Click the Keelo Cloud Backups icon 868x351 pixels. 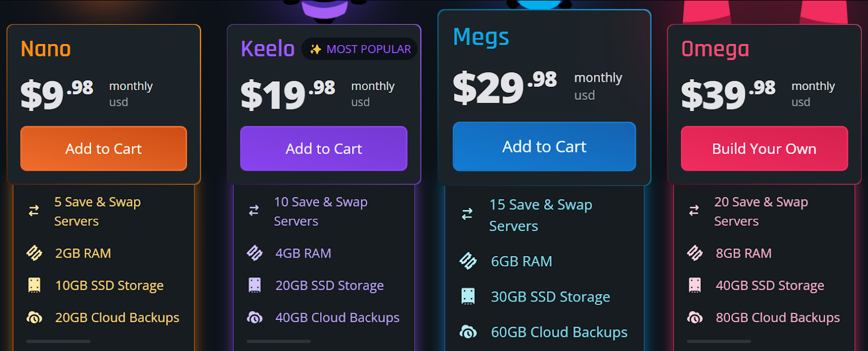click(x=254, y=317)
